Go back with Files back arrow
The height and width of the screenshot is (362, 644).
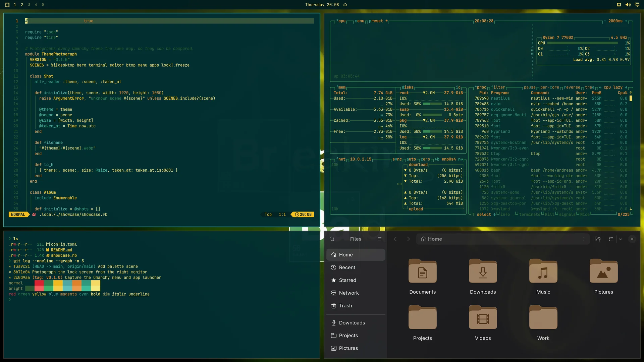(395, 239)
